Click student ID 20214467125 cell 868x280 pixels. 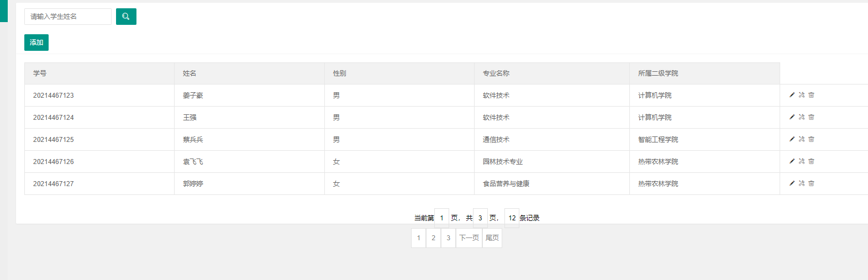click(x=54, y=140)
